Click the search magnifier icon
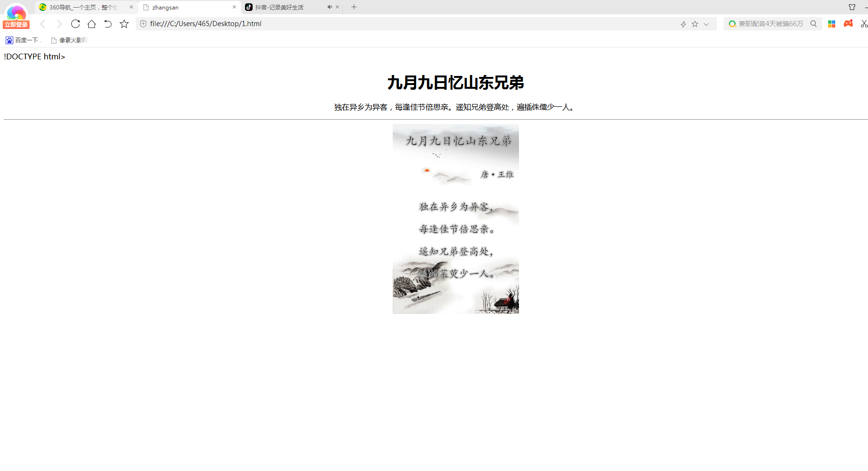The width and height of the screenshot is (868, 471). coord(813,24)
